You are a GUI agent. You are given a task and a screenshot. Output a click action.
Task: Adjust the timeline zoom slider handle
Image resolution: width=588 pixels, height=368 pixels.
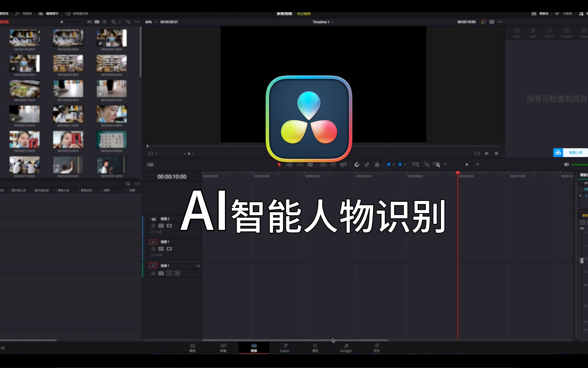[467, 165]
